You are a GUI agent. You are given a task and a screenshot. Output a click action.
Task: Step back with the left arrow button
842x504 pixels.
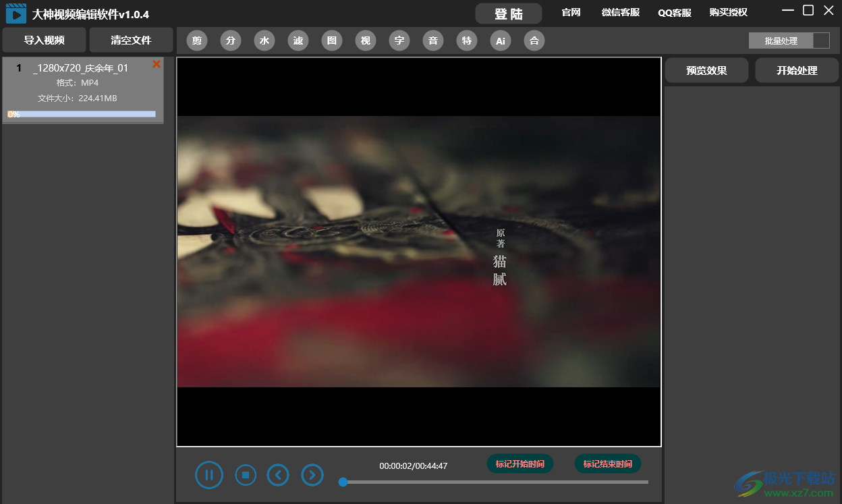pyautogui.click(x=278, y=475)
